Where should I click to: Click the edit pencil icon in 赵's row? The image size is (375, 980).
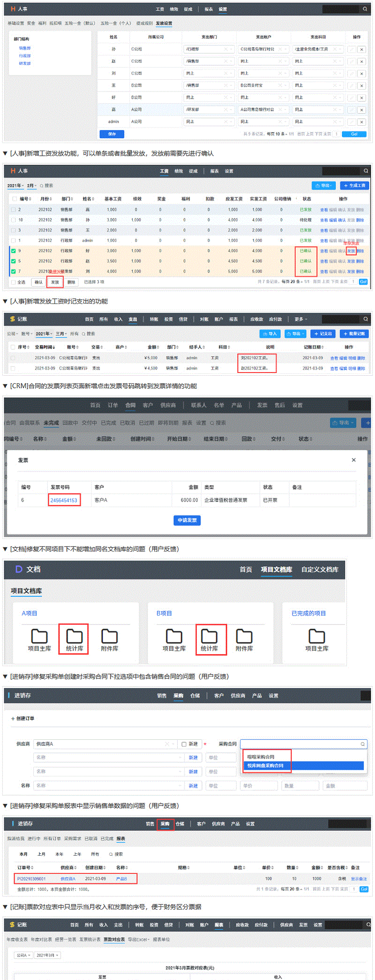coord(352,61)
